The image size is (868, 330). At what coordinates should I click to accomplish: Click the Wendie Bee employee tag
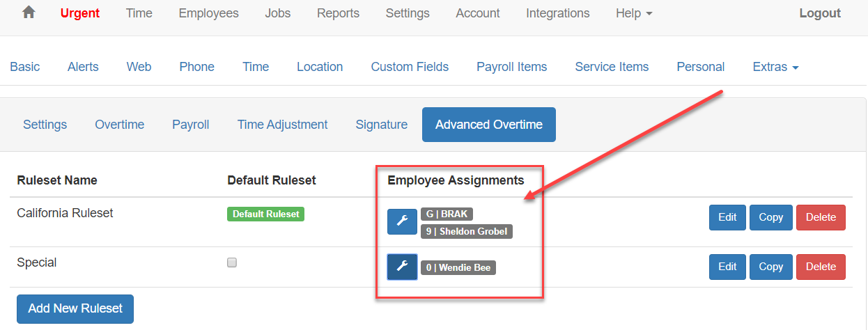click(458, 267)
